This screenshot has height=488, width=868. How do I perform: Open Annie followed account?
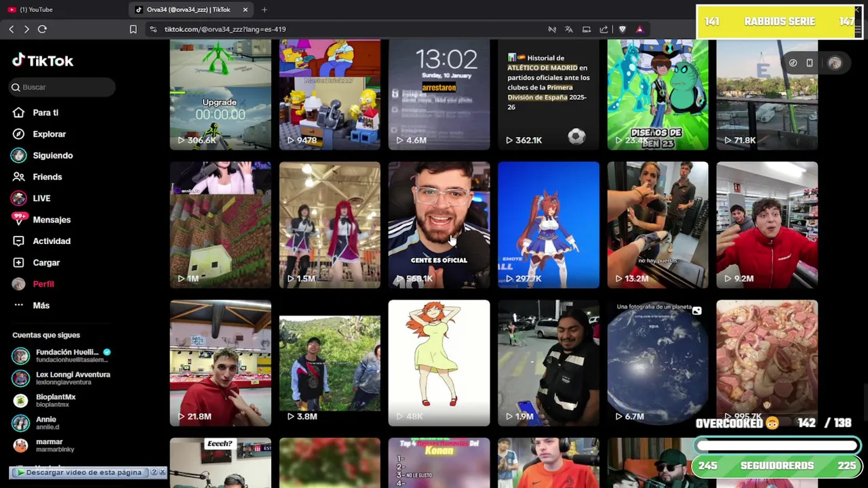(37, 423)
